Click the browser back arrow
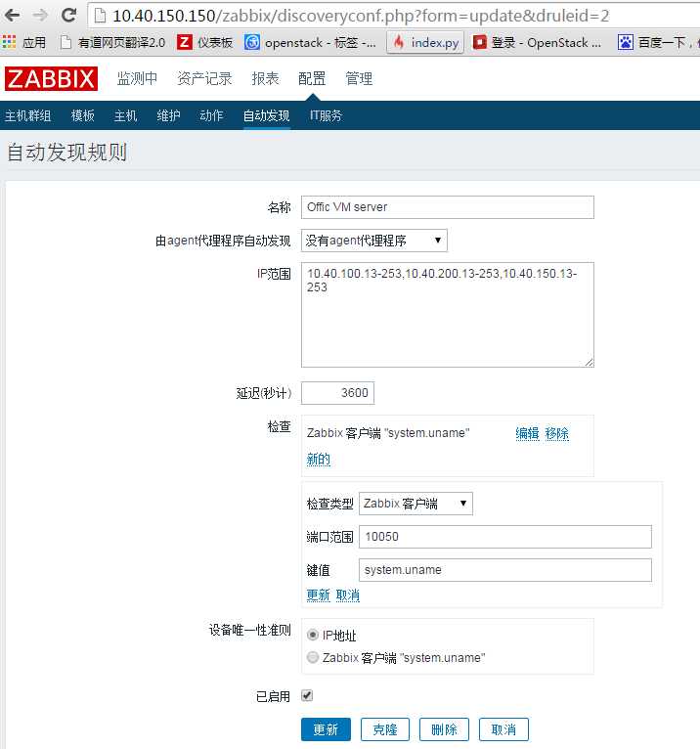Screen dimensions: 700x749 13,16
